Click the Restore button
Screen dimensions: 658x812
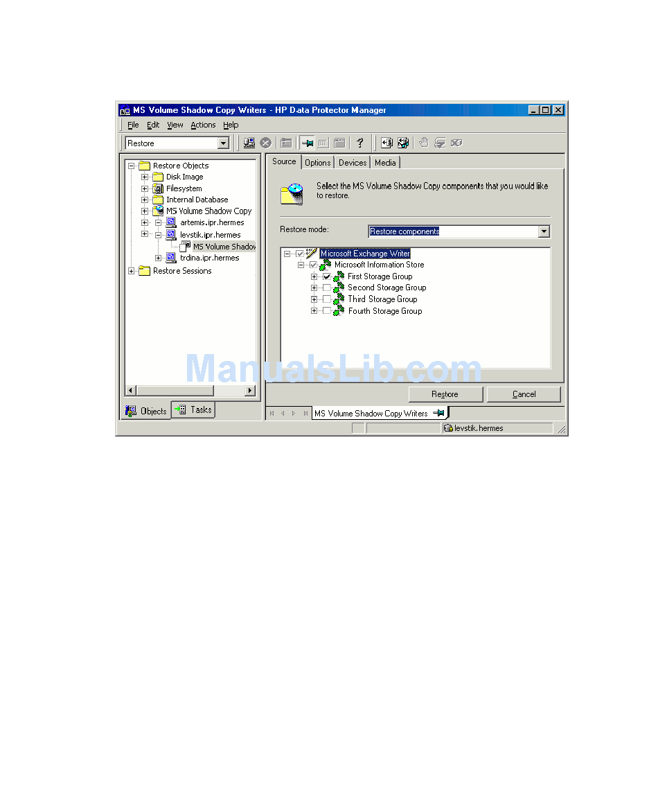coord(445,394)
